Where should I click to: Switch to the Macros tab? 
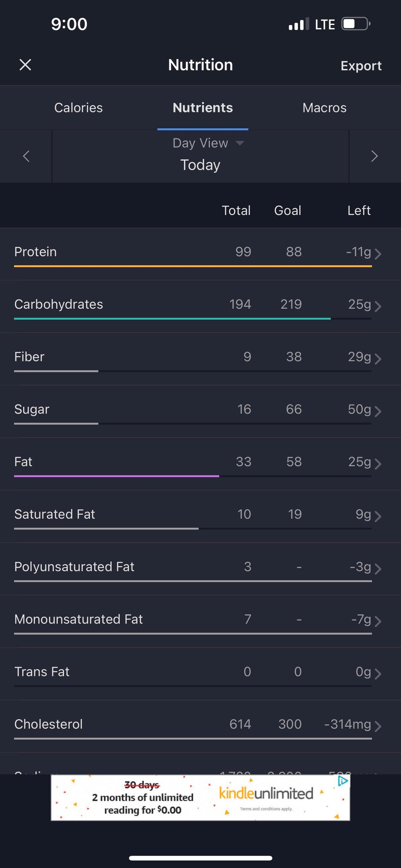[x=324, y=108]
